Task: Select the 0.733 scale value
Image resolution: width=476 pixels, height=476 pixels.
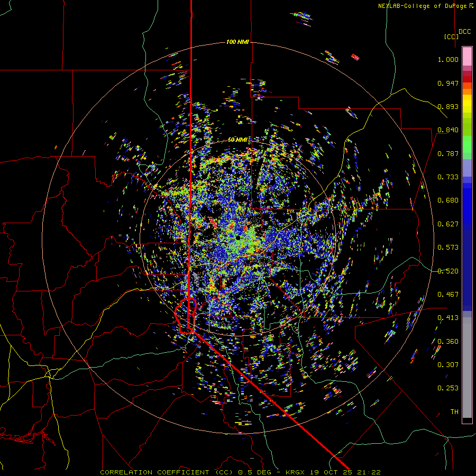Action: click(x=448, y=177)
